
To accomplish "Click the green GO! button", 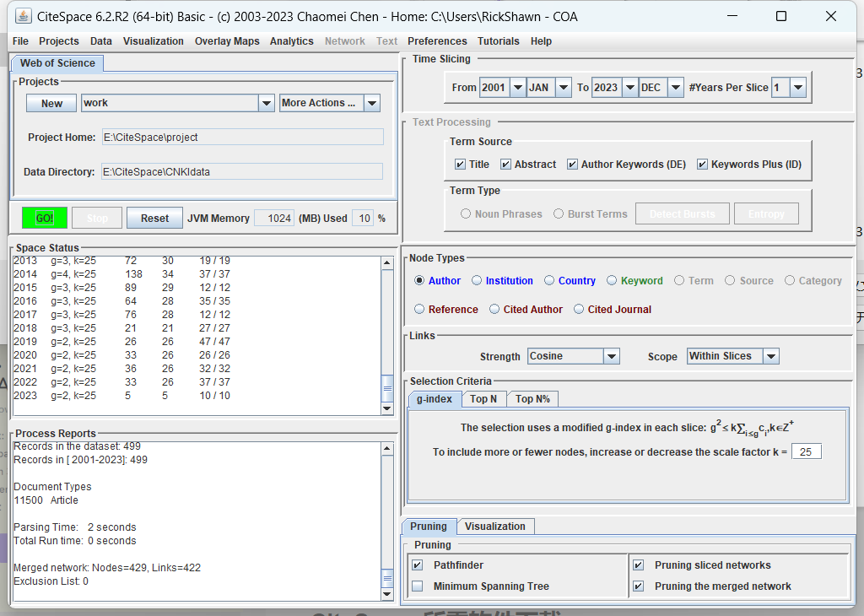I will tap(45, 219).
